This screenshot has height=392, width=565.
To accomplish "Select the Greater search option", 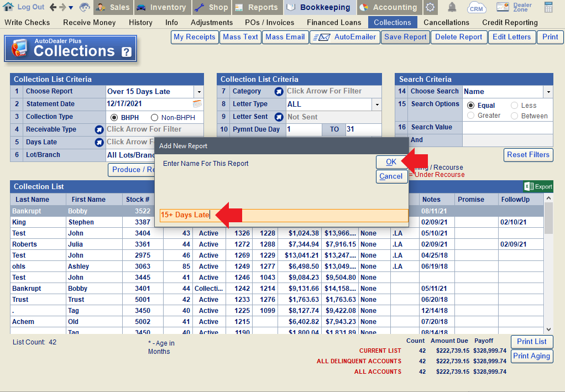I will pos(470,116).
